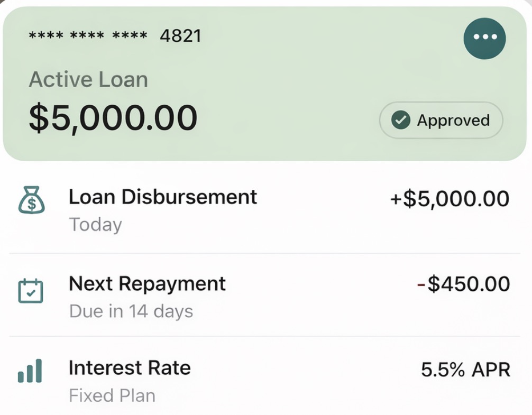The height and width of the screenshot is (415, 532).
Task: Open the Interest Rate entry
Action: pyautogui.click(x=264, y=376)
